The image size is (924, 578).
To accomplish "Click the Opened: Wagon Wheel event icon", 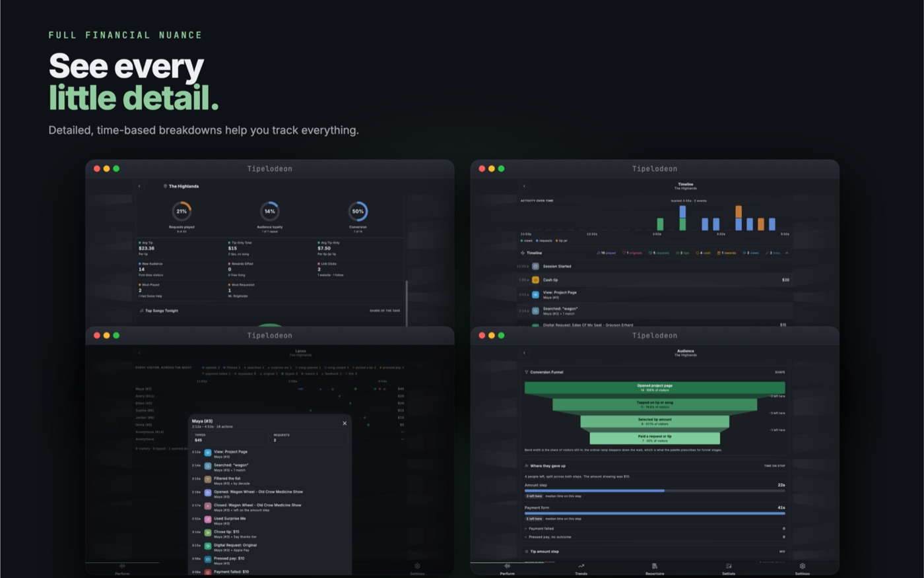I will click(x=207, y=493).
